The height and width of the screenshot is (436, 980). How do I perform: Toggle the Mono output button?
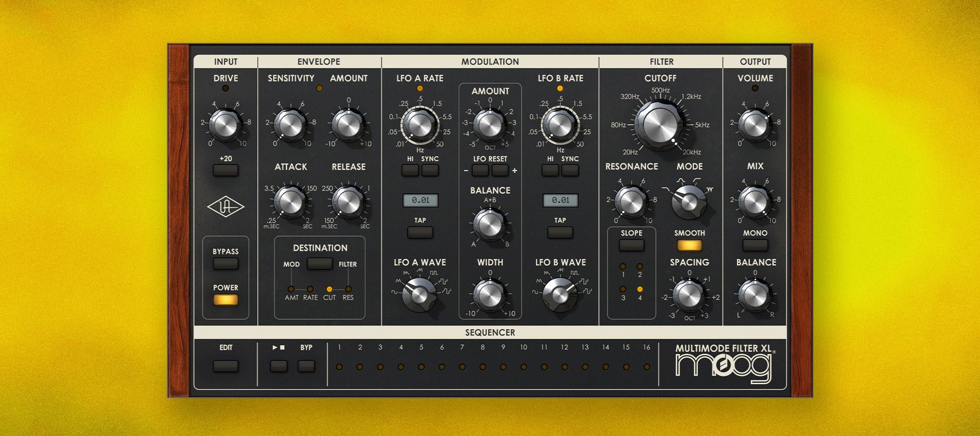click(x=755, y=245)
